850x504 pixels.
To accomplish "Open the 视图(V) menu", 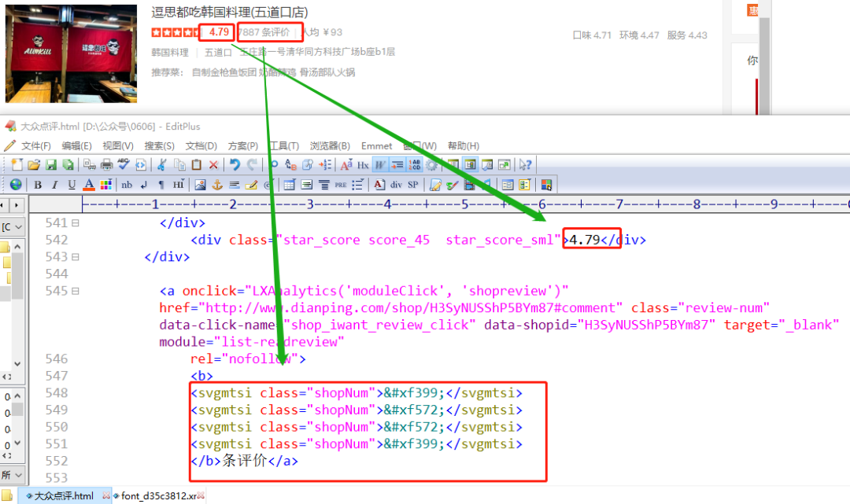I will click(x=117, y=146).
